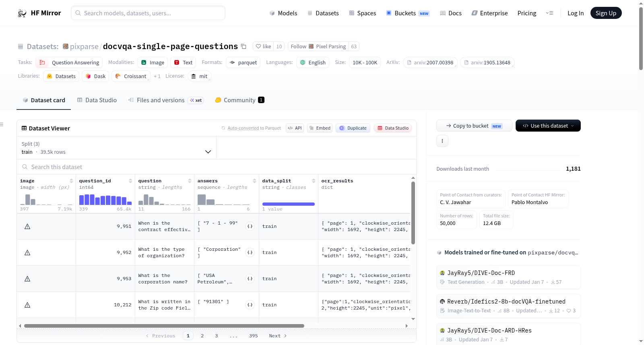This screenshot has width=644, height=345.
Task: Open the left sidebar outline icon
Action: [2, 124]
